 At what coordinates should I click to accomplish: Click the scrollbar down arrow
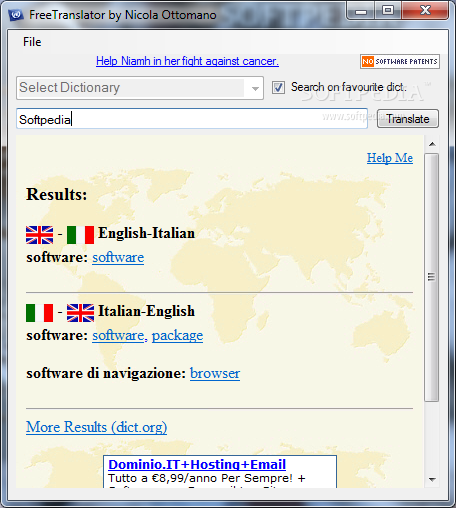tap(432, 480)
